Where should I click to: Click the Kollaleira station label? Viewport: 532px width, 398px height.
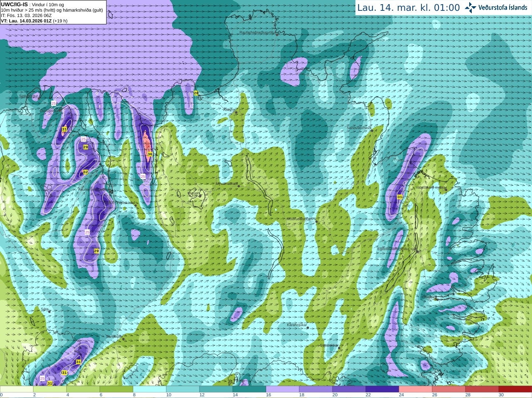429,297
